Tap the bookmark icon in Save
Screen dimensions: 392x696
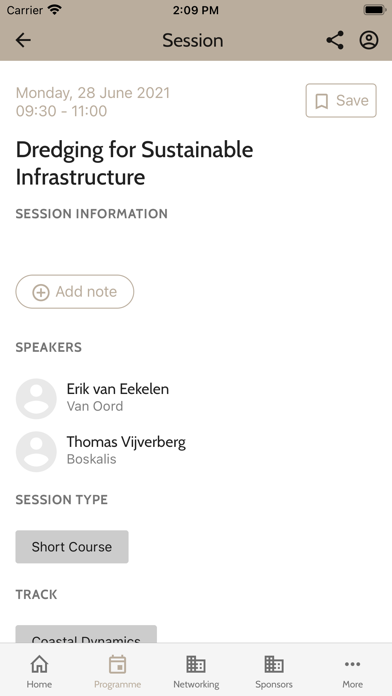tap(321, 101)
